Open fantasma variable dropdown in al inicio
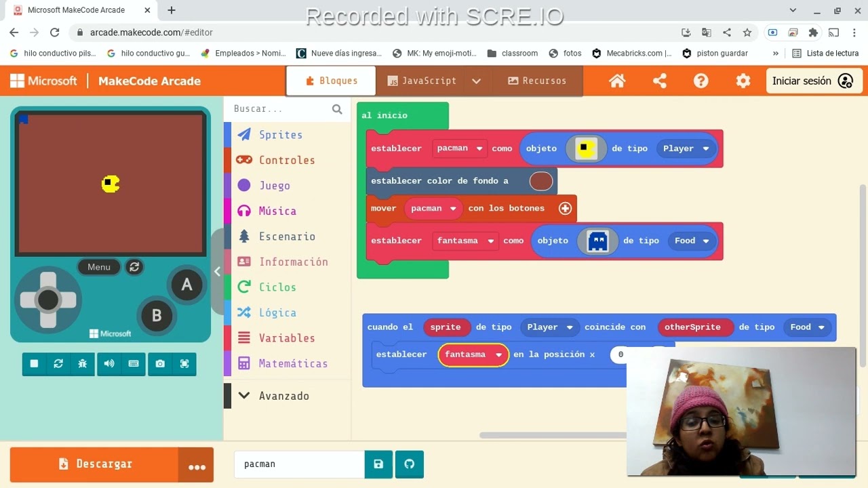 pyautogui.click(x=465, y=241)
